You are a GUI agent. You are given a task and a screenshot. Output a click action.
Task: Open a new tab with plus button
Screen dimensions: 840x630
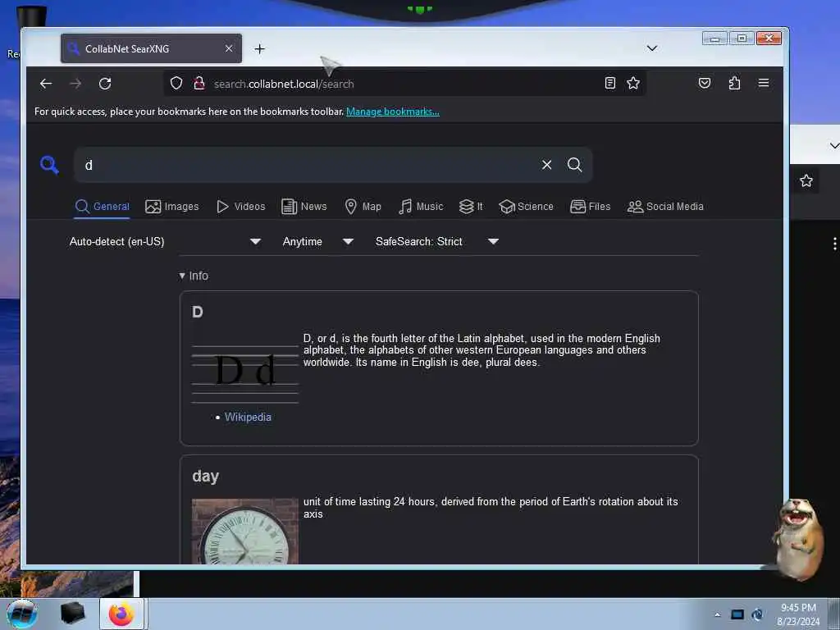260,48
